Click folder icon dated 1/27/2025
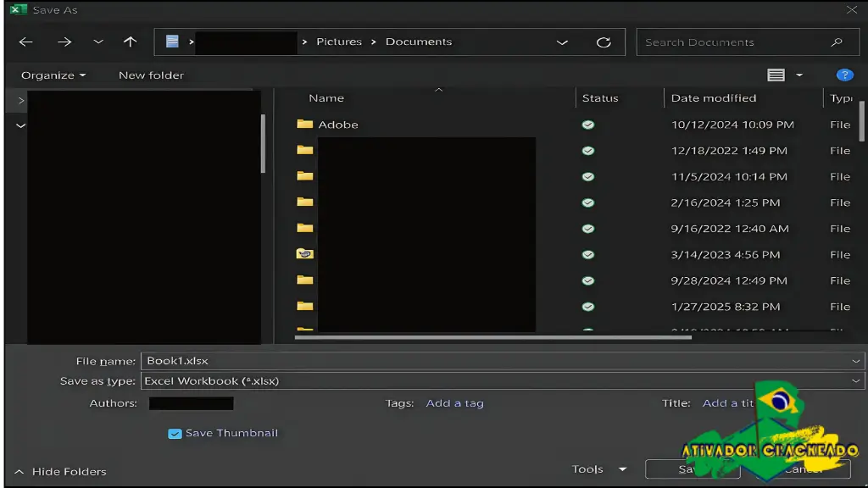 (x=304, y=306)
